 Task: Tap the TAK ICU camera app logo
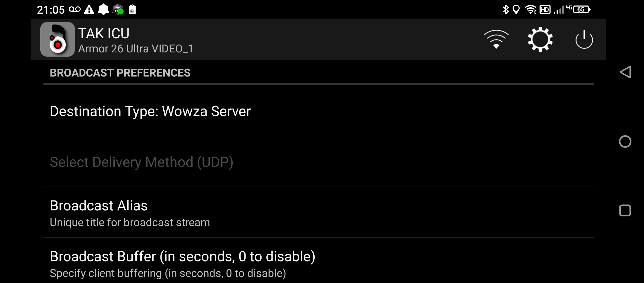(57, 39)
